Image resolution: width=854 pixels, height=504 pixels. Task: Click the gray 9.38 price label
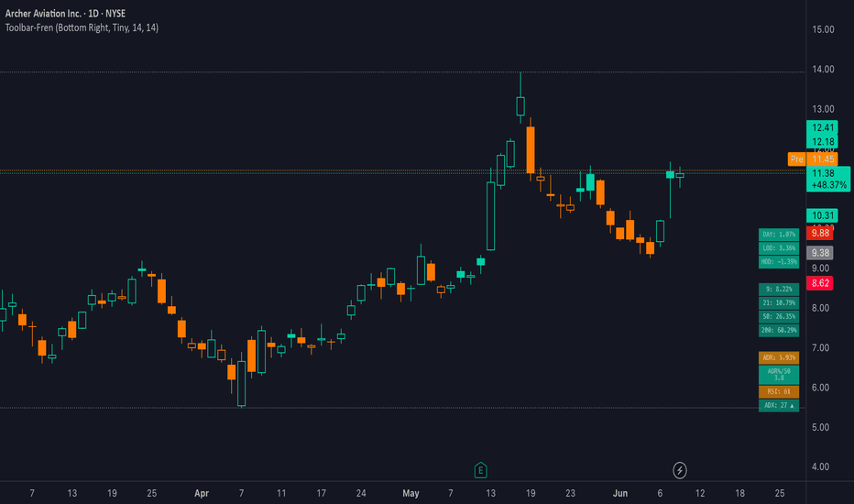(820, 253)
